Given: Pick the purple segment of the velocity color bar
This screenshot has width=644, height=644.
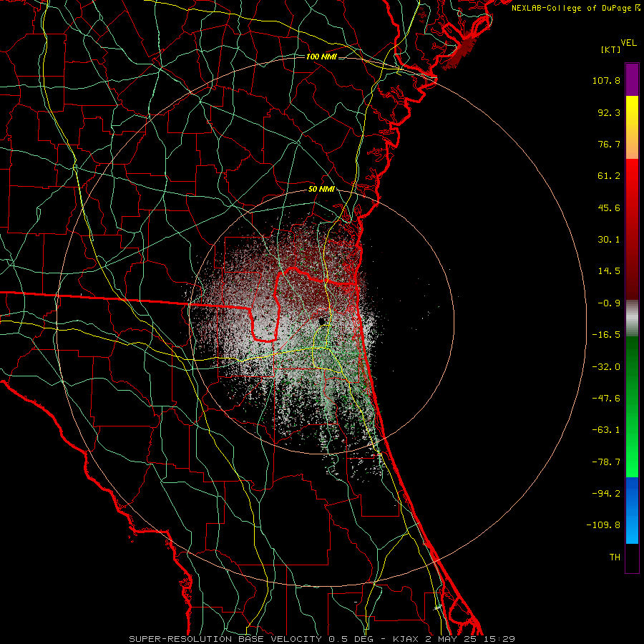Looking at the screenshot, I should [632, 79].
